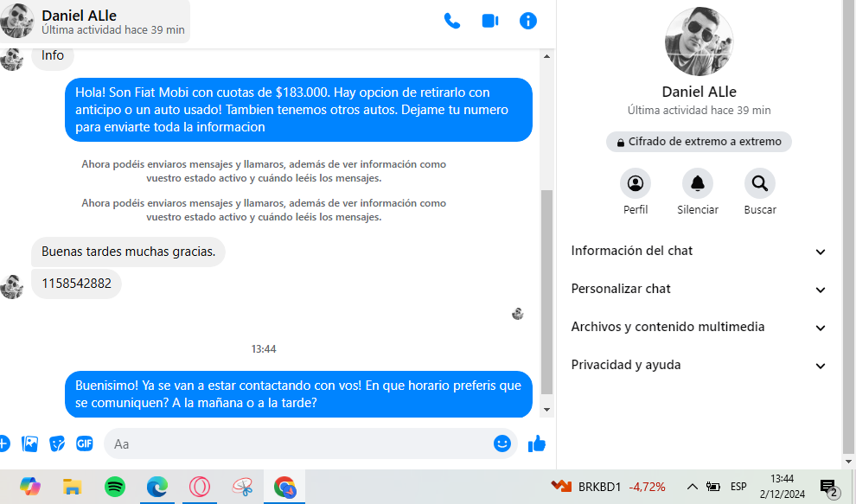Mute notifications with the Silenciar bell
856x504 pixels.
coord(698,183)
